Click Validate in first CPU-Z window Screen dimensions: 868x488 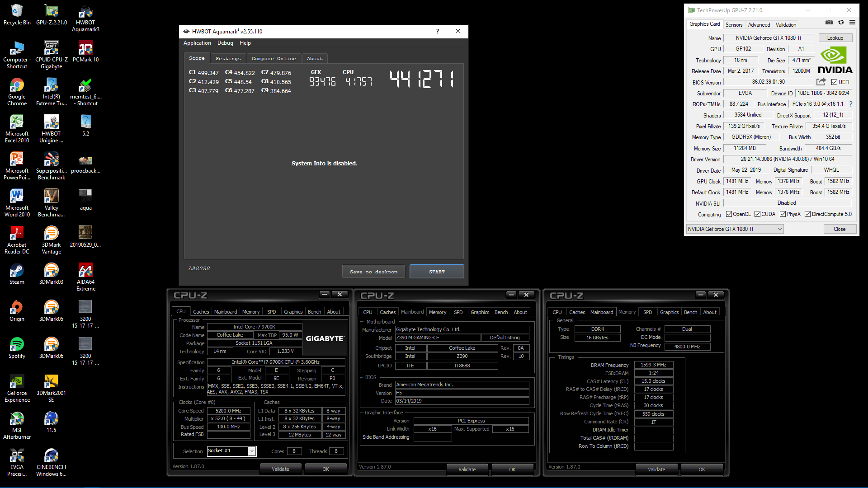[280, 469]
